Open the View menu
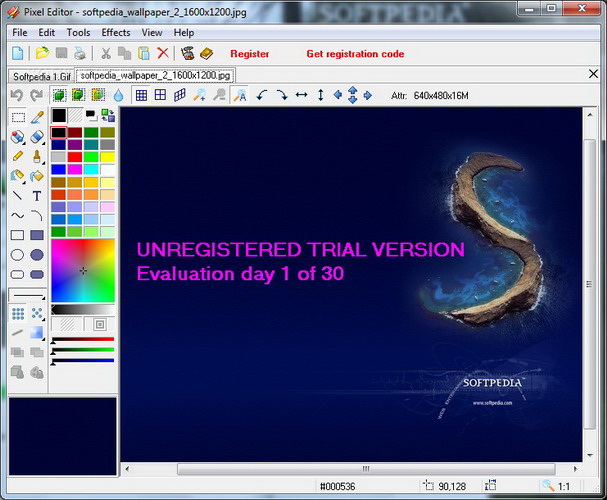Screen dimensions: 607x500 tap(152, 33)
